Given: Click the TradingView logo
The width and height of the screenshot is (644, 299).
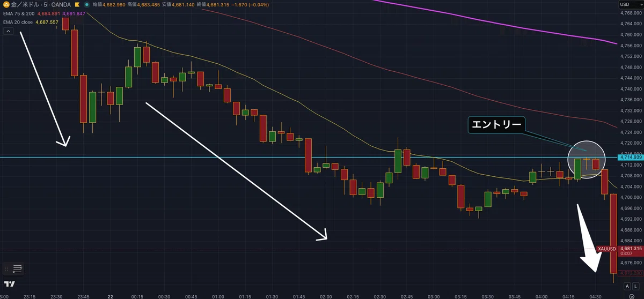Looking at the screenshot, I should pos(9,284).
